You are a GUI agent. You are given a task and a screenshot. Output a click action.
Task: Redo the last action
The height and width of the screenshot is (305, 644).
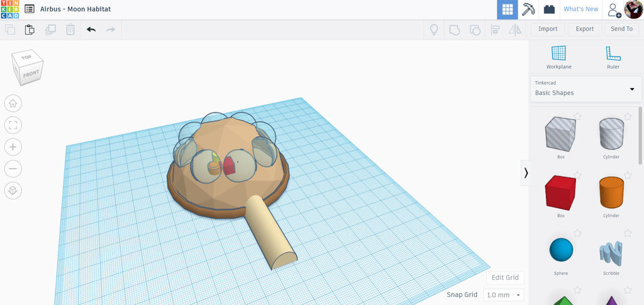pyautogui.click(x=111, y=30)
